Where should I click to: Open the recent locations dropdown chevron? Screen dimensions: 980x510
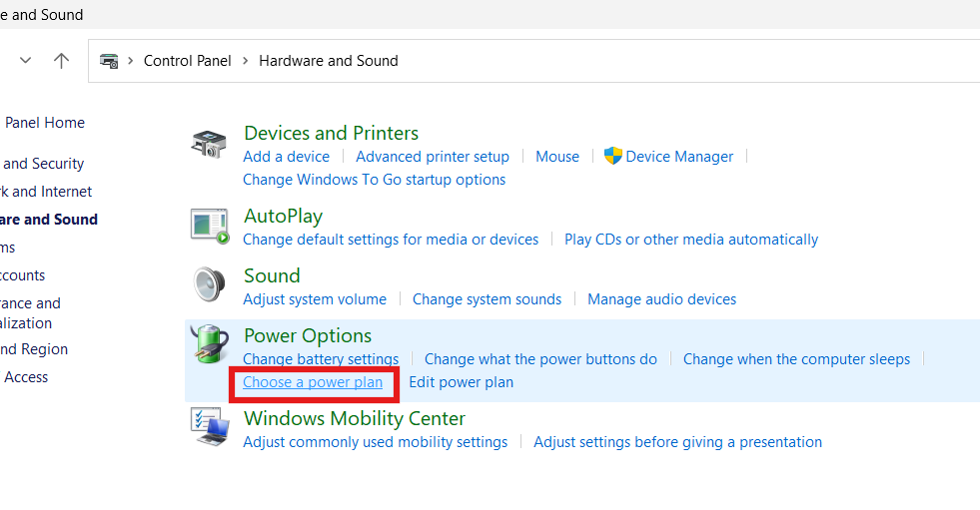click(x=26, y=61)
